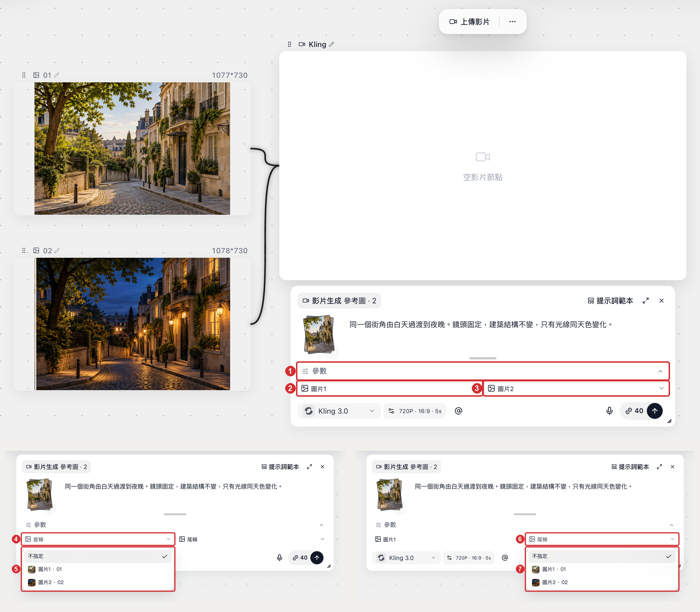Open the large 720P · 16:9 · 5s settings control
Viewport: 700px width, 612px height.
[415, 411]
